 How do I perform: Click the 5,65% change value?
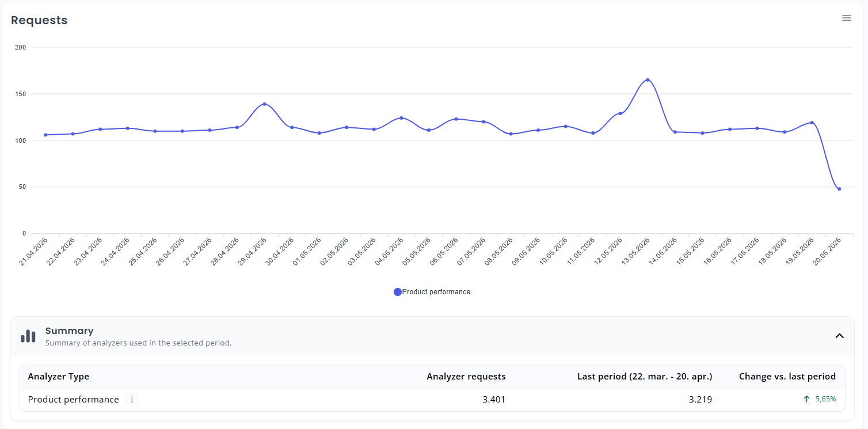[826, 399]
